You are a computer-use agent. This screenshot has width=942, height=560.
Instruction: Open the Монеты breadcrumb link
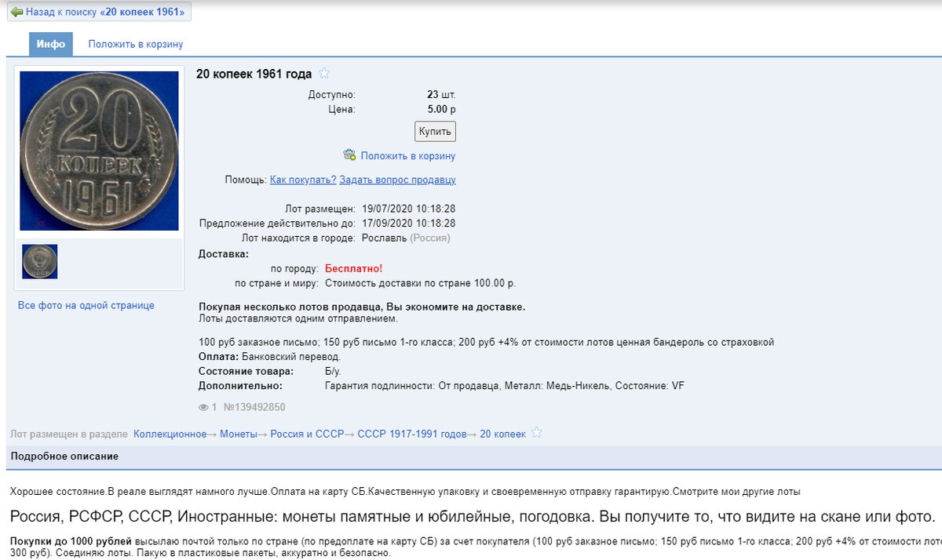coord(239,434)
